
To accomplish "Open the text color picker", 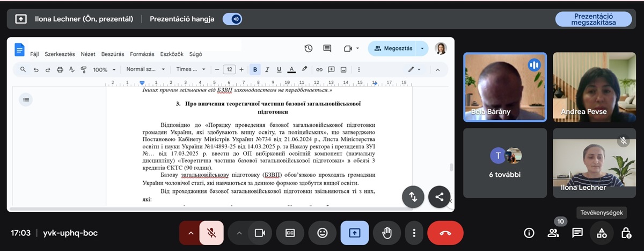I will click(291, 69).
